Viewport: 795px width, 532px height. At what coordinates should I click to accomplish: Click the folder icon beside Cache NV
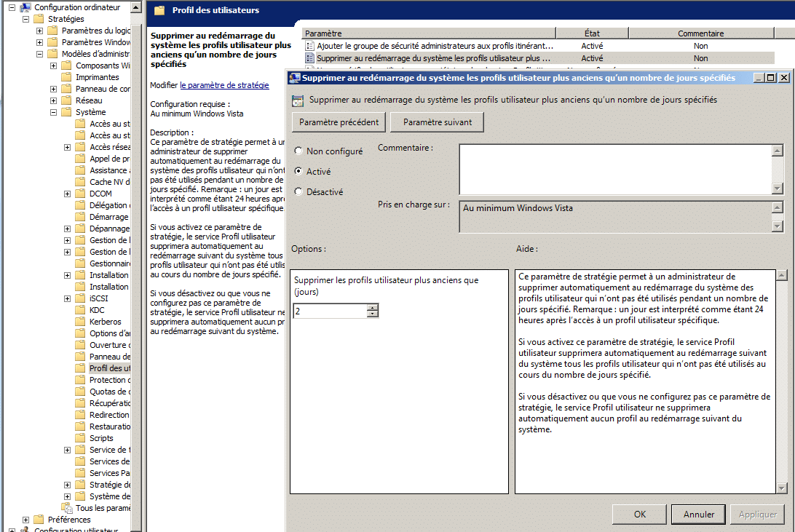coord(80,182)
